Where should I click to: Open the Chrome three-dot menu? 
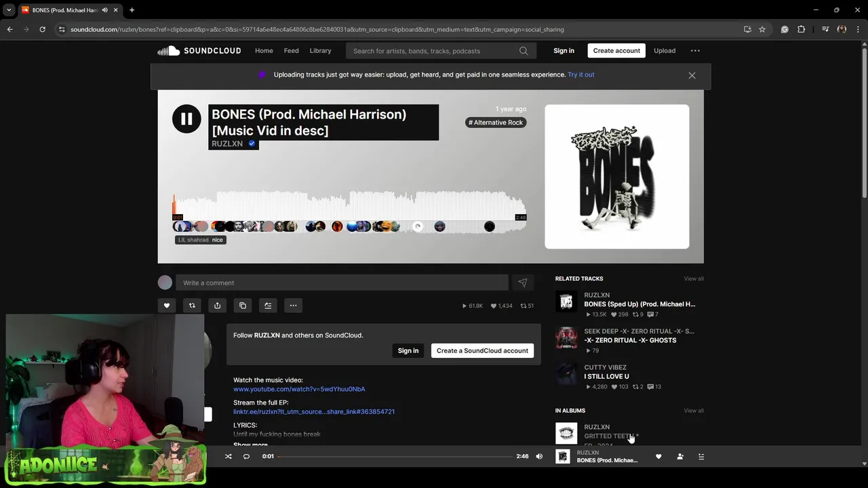click(x=859, y=29)
